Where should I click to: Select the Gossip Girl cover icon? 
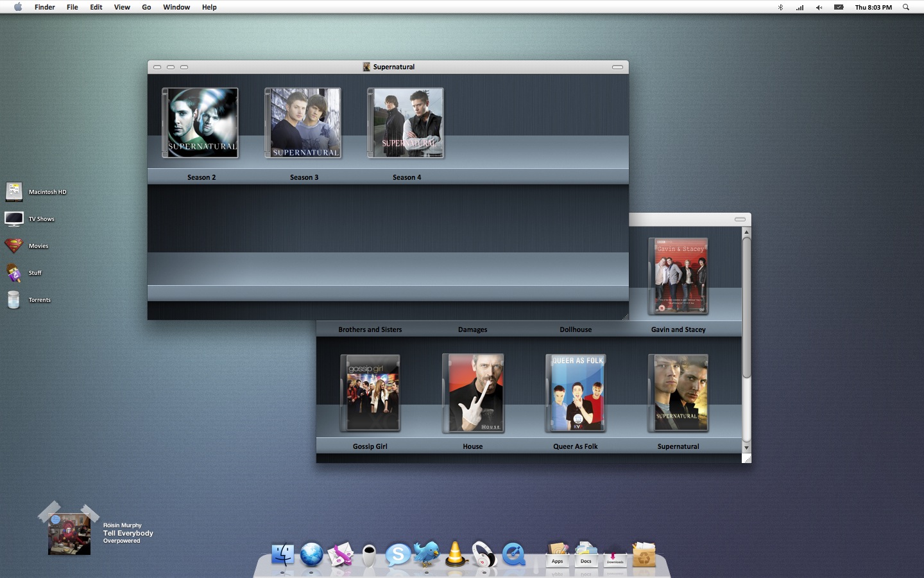tap(370, 393)
